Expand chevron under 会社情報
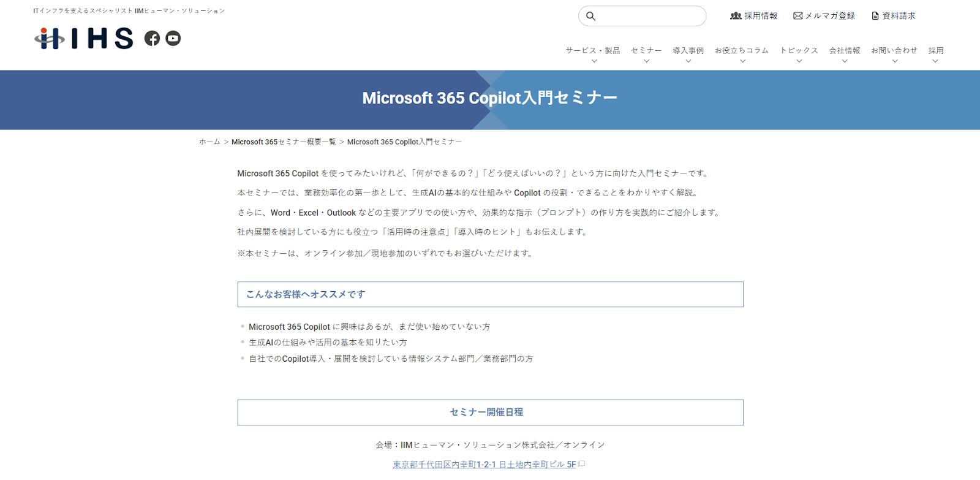 (x=845, y=61)
